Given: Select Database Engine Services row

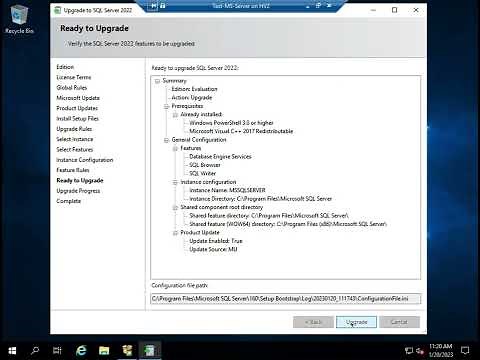Looking at the screenshot, I should pos(220,157).
